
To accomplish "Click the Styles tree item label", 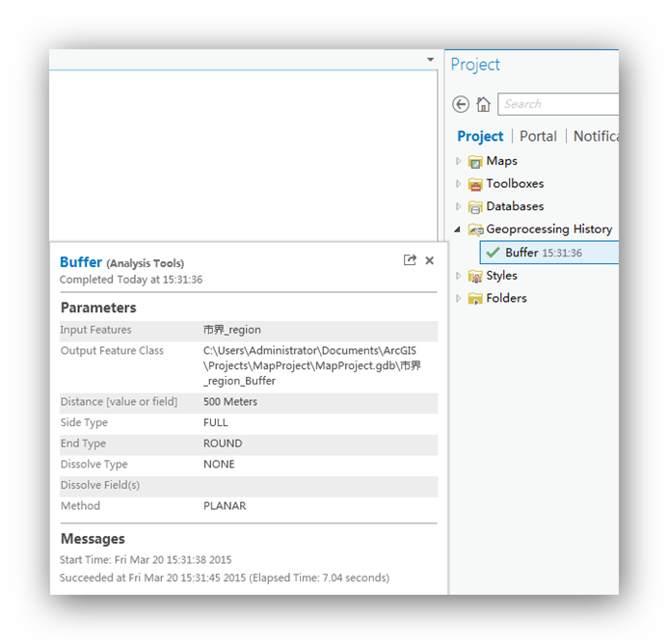I will [x=502, y=276].
